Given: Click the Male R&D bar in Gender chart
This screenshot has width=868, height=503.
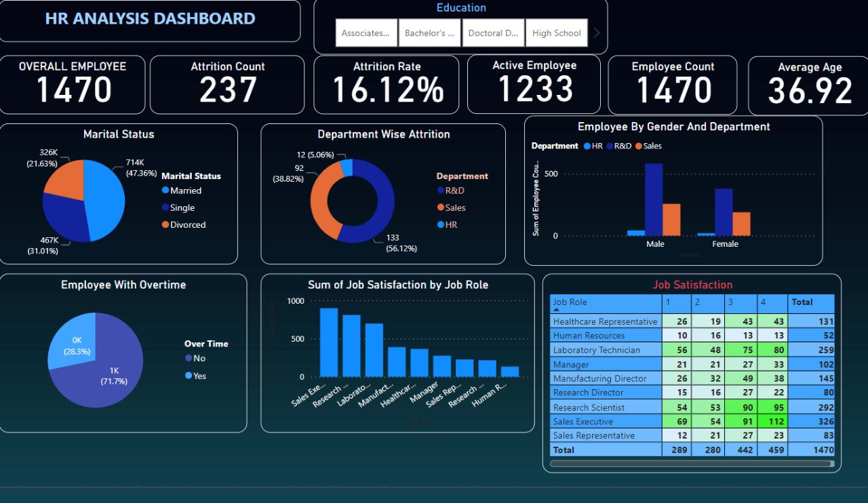Looking at the screenshot, I should 653,199.
